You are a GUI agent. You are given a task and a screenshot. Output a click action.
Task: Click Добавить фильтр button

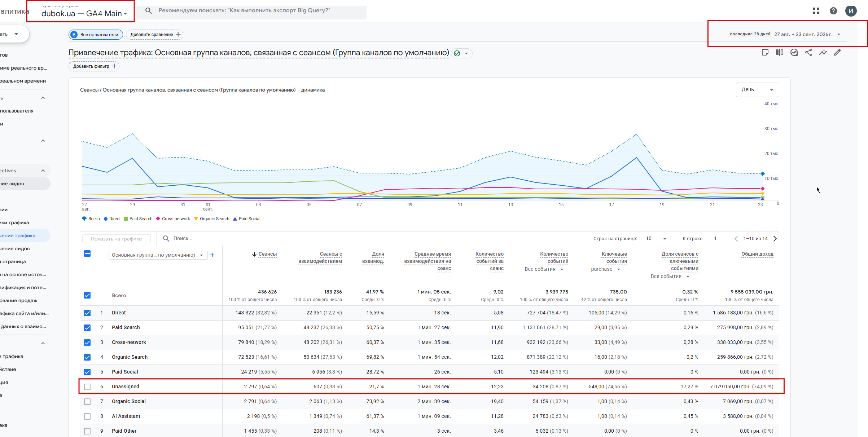(94, 66)
